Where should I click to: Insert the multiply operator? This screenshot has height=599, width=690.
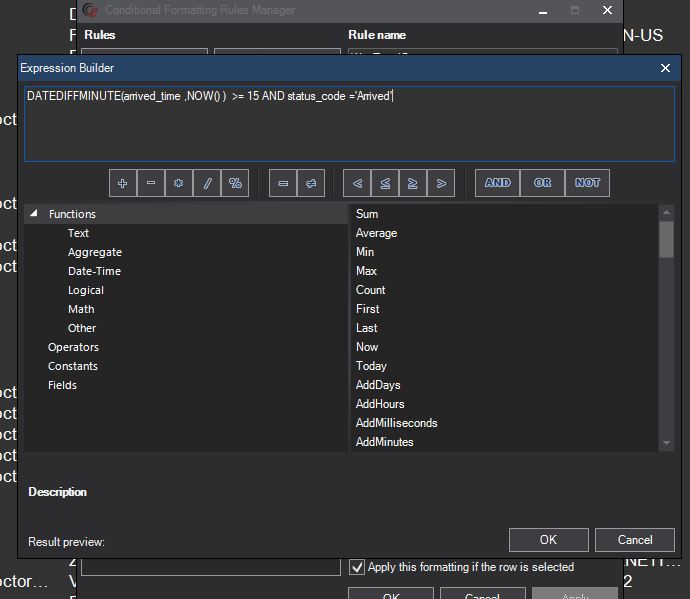(178, 183)
